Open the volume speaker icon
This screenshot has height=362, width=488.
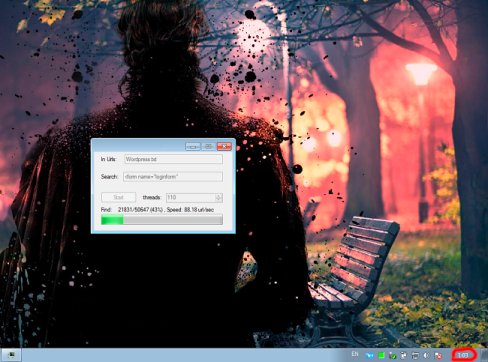coord(426,356)
